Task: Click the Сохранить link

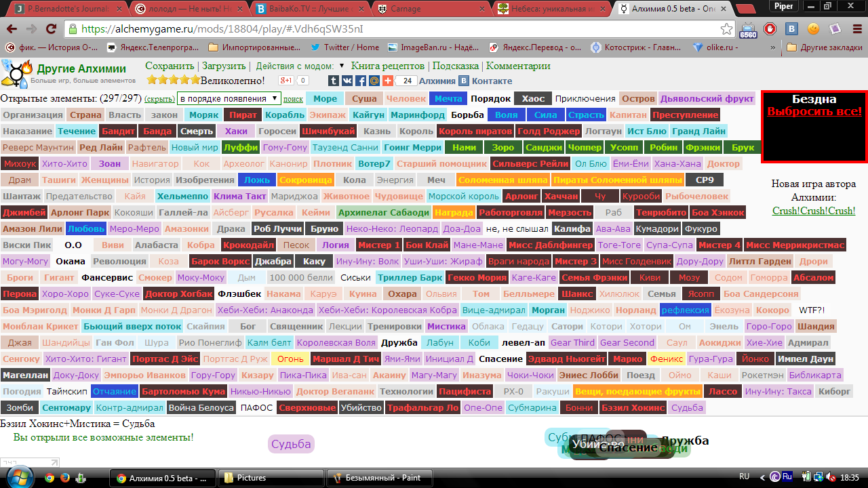Action: tap(170, 66)
